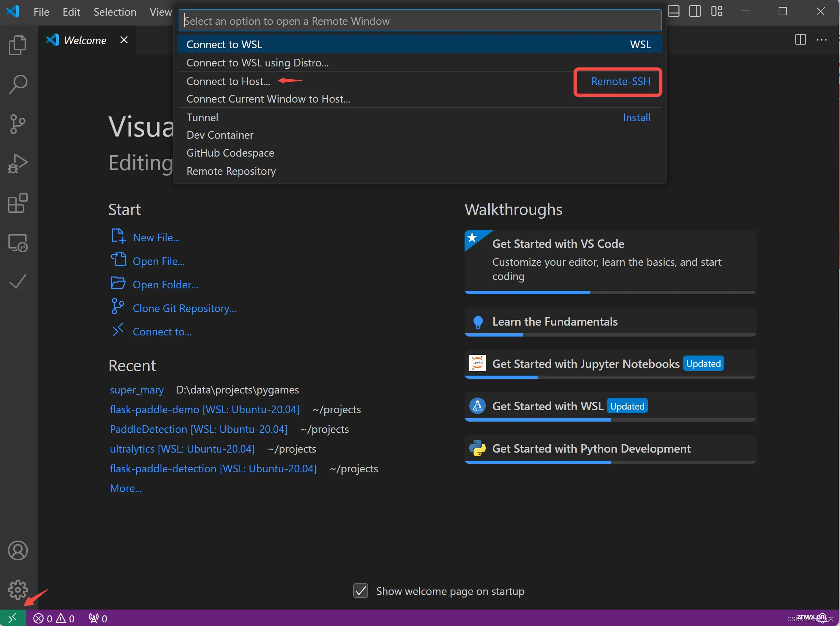Click the Connect to... link
The height and width of the screenshot is (626, 840).
(x=162, y=331)
